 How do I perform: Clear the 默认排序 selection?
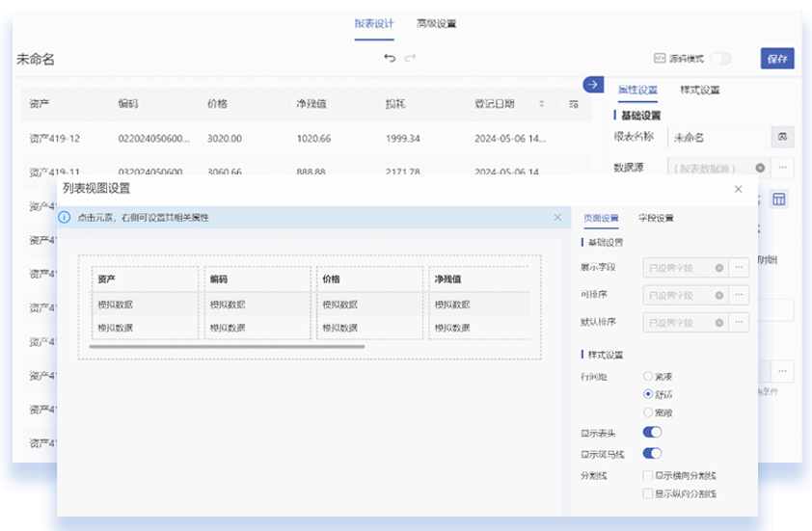(719, 323)
